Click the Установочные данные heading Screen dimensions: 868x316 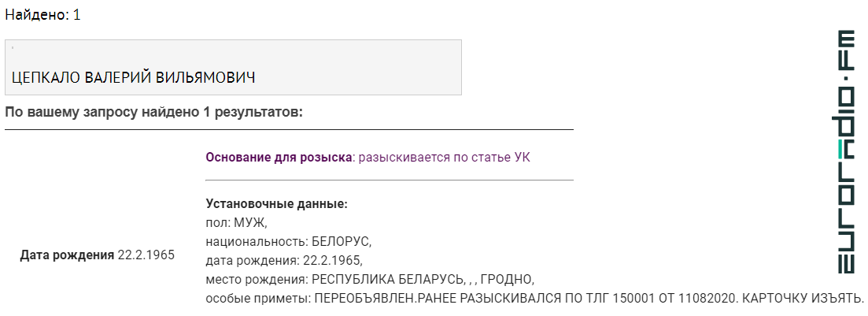tap(276, 204)
